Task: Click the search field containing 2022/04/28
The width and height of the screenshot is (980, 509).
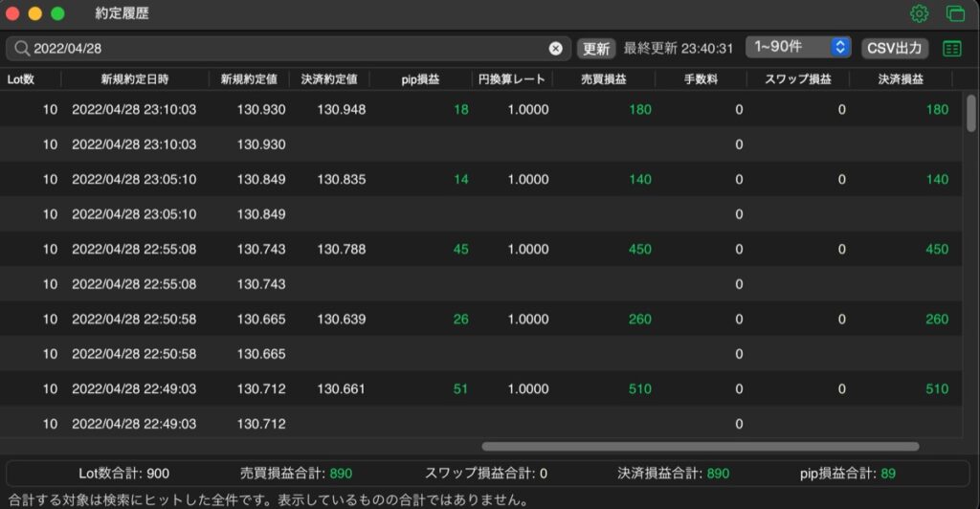Action: (289, 48)
